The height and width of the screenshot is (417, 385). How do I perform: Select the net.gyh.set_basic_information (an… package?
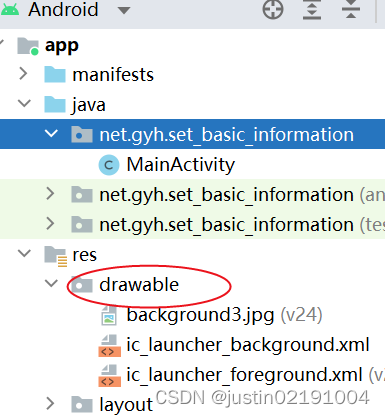192,194
